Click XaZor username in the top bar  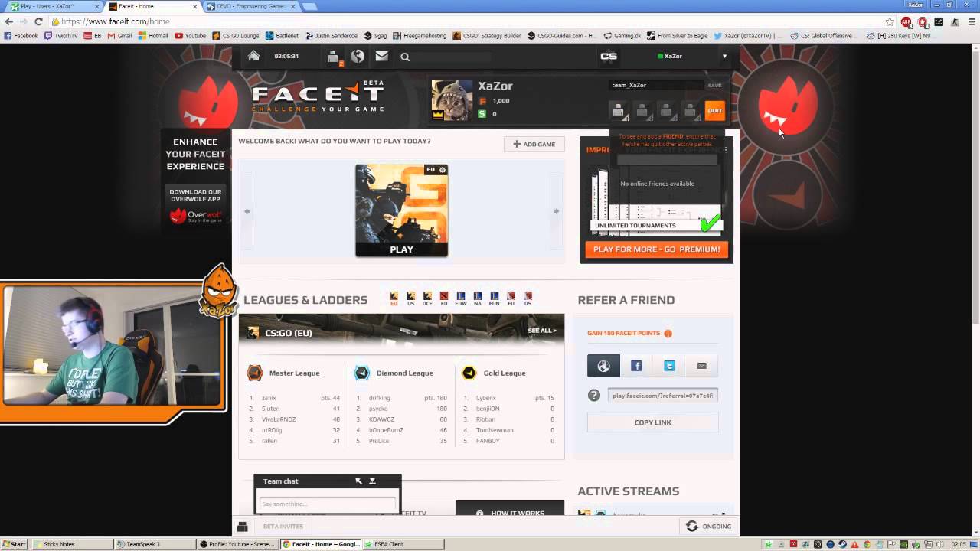click(673, 56)
